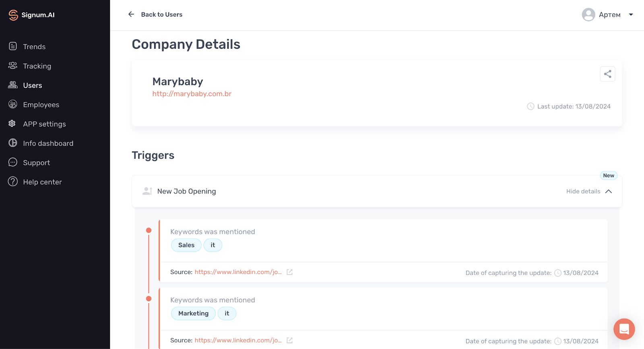644x349 pixels.
Task: Click the Signum.AI logo
Action: tap(31, 15)
